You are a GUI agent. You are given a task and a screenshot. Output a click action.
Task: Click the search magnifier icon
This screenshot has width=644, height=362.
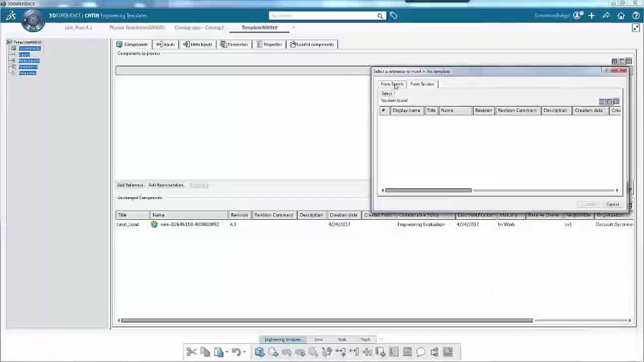pyautogui.click(x=380, y=16)
